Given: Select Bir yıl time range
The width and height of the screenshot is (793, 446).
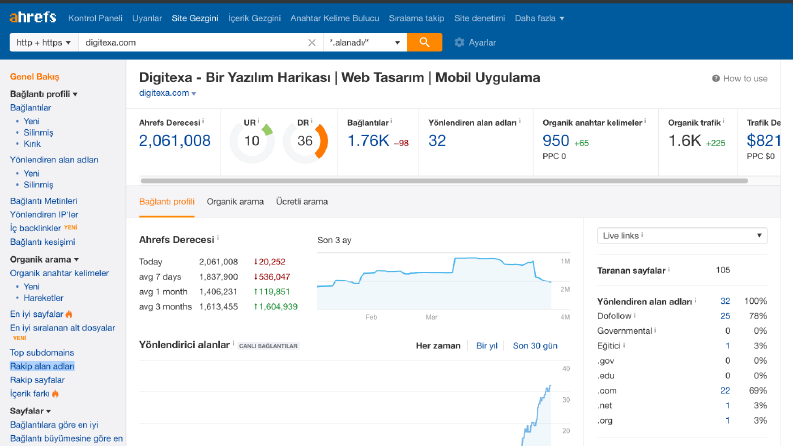Looking at the screenshot, I should coord(487,346).
